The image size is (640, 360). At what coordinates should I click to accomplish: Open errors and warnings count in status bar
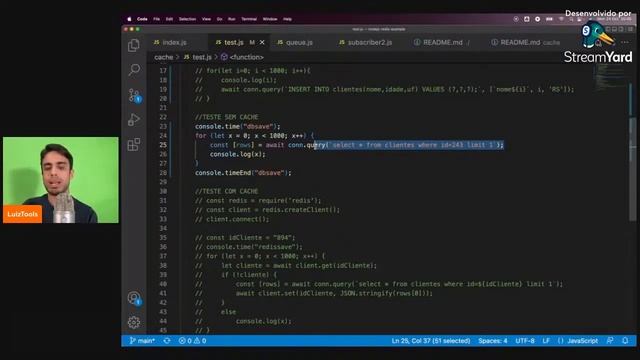(192, 340)
